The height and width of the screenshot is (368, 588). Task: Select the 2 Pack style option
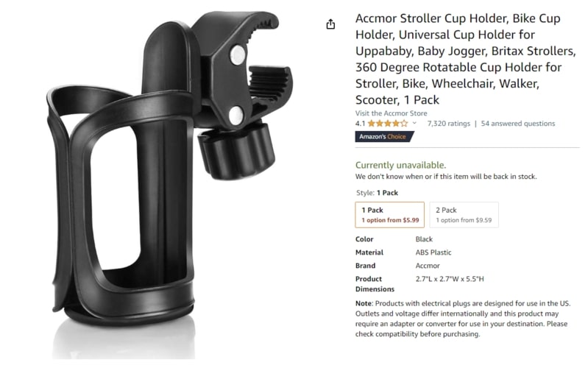click(x=464, y=215)
